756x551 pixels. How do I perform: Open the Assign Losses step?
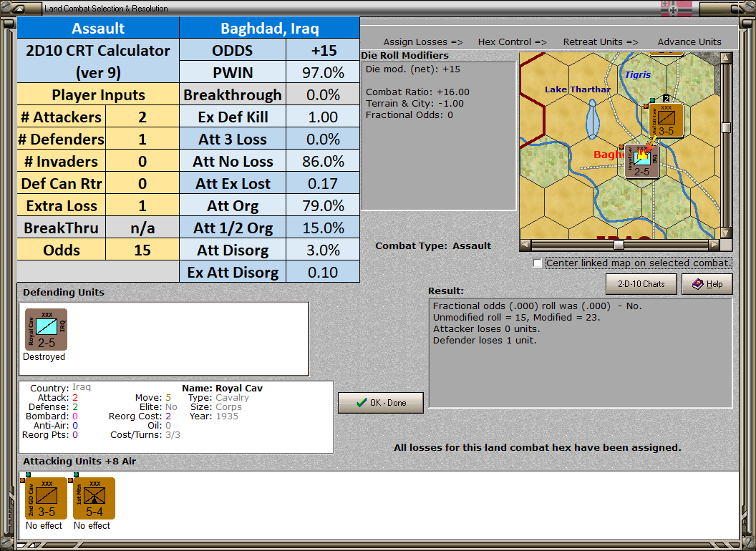click(x=423, y=42)
